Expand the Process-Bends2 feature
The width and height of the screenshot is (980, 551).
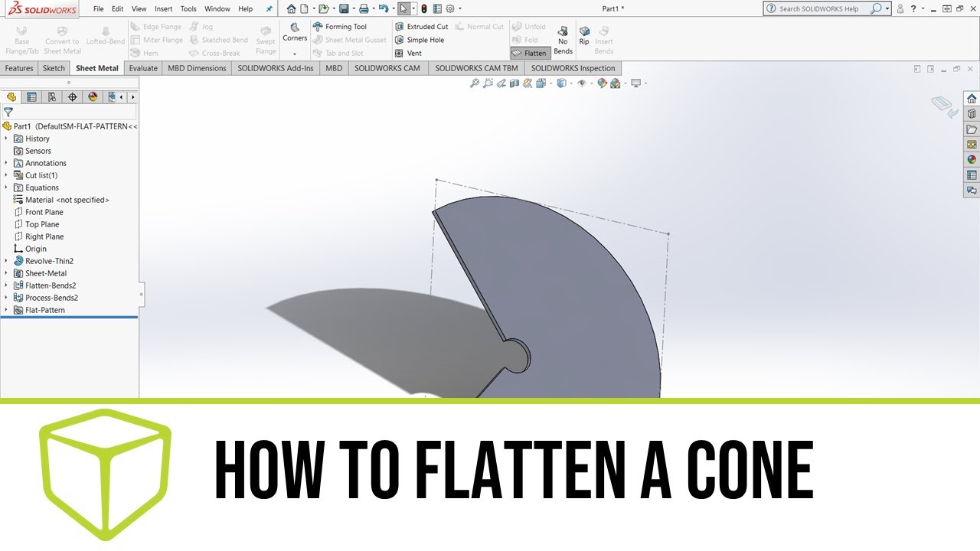6,298
